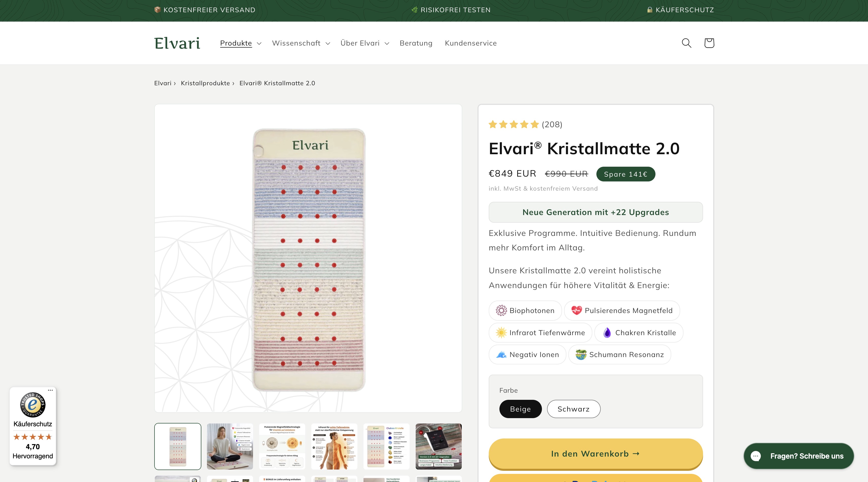This screenshot has width=868, height=482.
Task: Click the Schumann Resonanz earth icon
Action: coord(581,355)
